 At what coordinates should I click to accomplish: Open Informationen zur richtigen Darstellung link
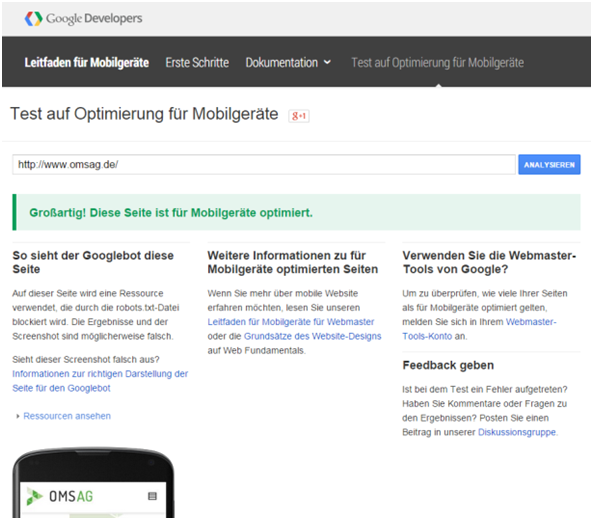pyautogui.click(x=100, y=381)
